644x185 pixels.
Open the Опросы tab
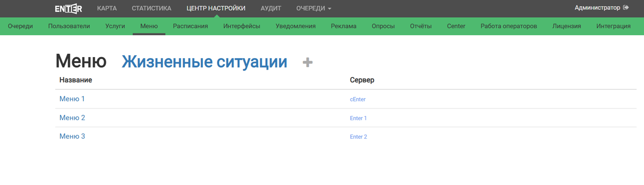[x=383, y=26]
